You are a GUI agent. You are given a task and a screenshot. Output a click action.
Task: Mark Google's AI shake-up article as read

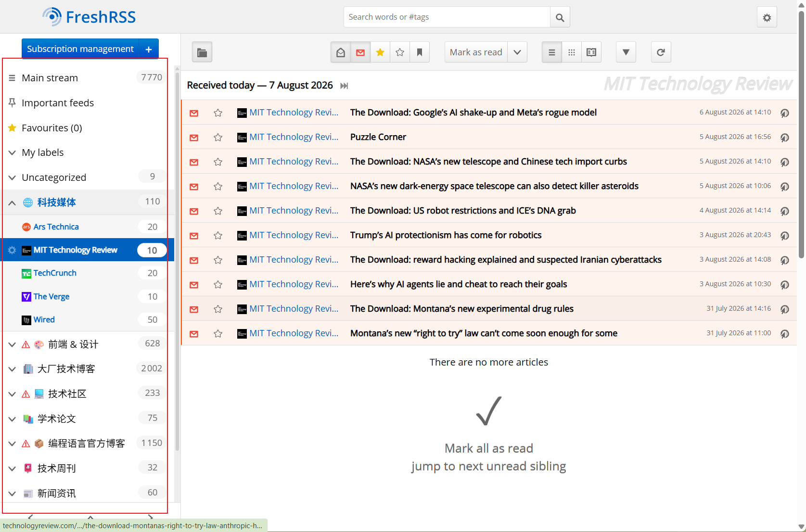click(194, 113)
